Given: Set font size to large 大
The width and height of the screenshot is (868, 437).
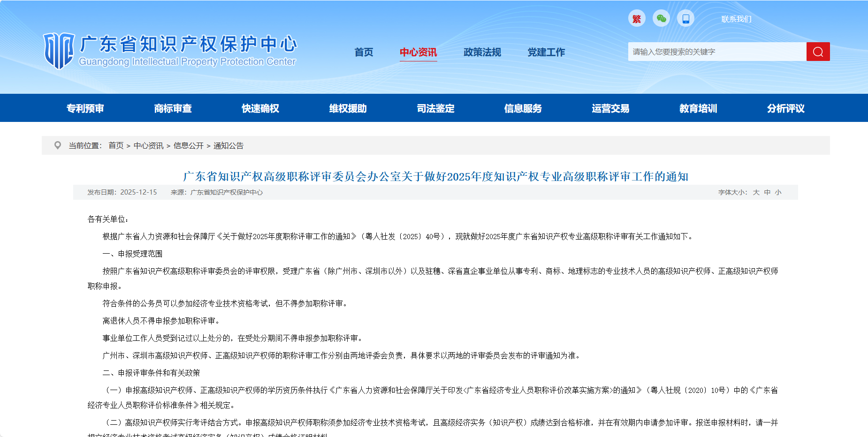Looking at the screenshot, I should click(x=756, y=192).
